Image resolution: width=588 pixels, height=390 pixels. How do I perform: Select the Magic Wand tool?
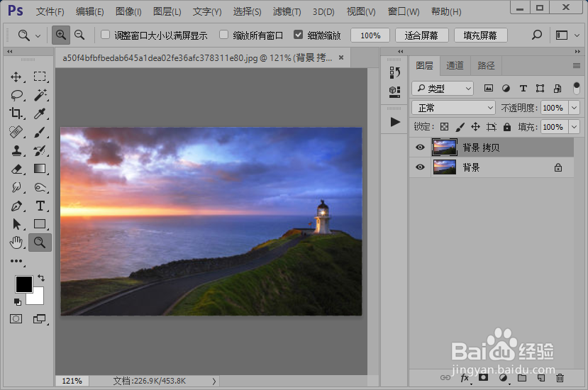[40, 95]
